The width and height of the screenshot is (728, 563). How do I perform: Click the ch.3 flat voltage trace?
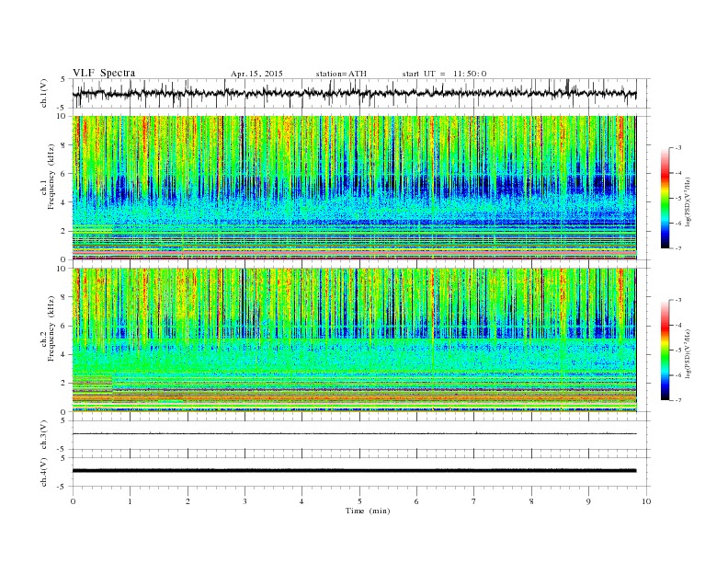pos(354,434)
